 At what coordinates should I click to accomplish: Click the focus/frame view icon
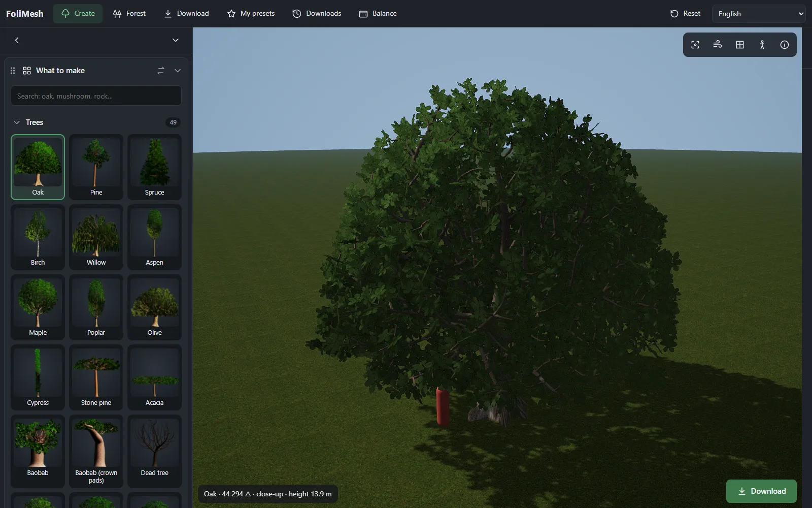click(x=695, y=45)
